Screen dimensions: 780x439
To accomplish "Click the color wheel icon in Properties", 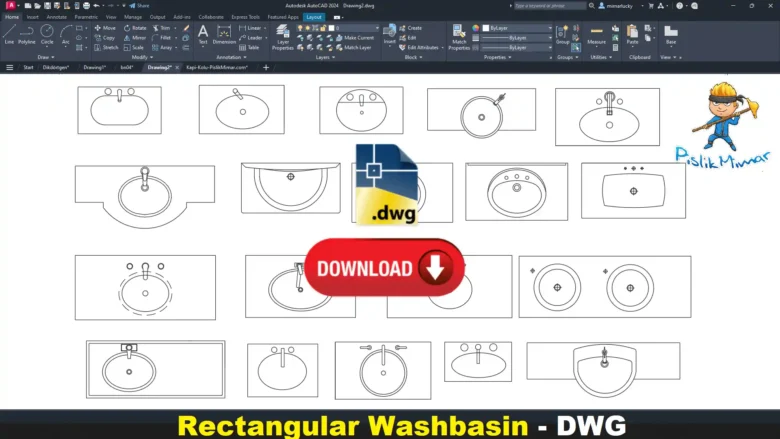I will point(476,28).
